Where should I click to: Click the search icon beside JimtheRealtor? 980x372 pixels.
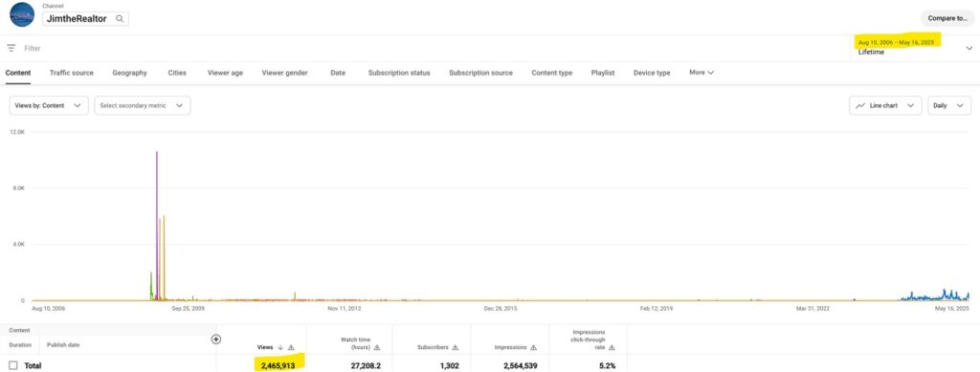point(120,19)
